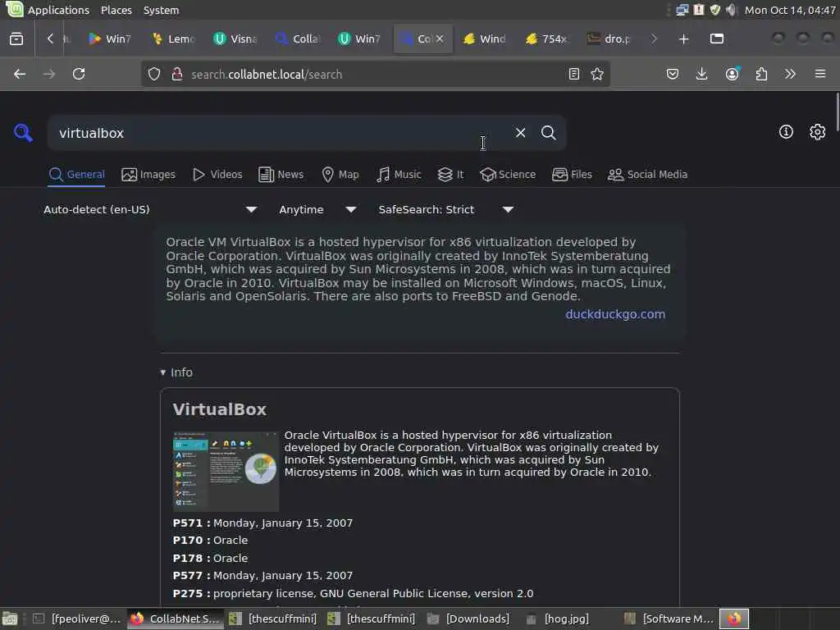Image resolution: width=840 pixels, height=630 pixels.
Task: Open the Pocket save button
Action: 673,74
